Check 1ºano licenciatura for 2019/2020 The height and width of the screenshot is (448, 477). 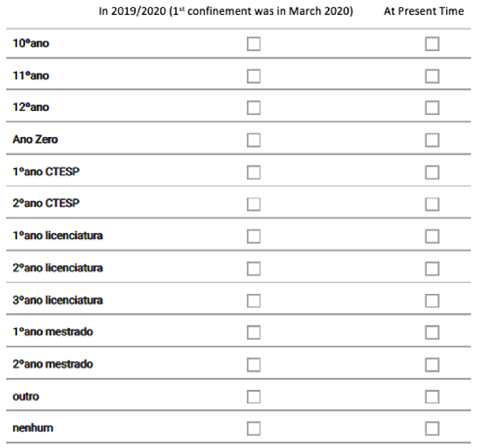(x=253, y=236)
